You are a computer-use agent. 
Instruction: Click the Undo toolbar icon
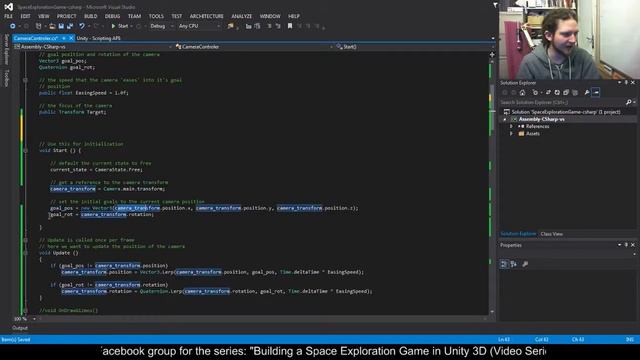tap(82, 26)
